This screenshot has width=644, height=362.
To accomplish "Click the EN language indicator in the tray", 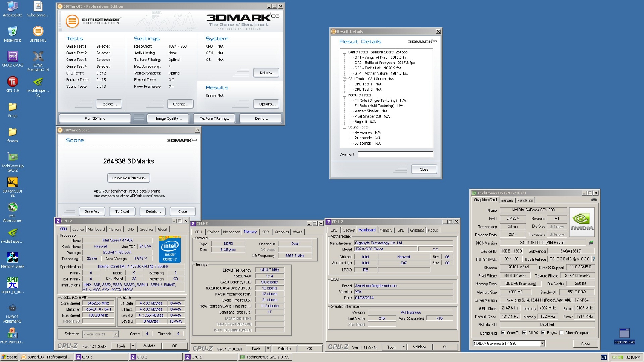I will pyautogui.click(x=604, y=357).
